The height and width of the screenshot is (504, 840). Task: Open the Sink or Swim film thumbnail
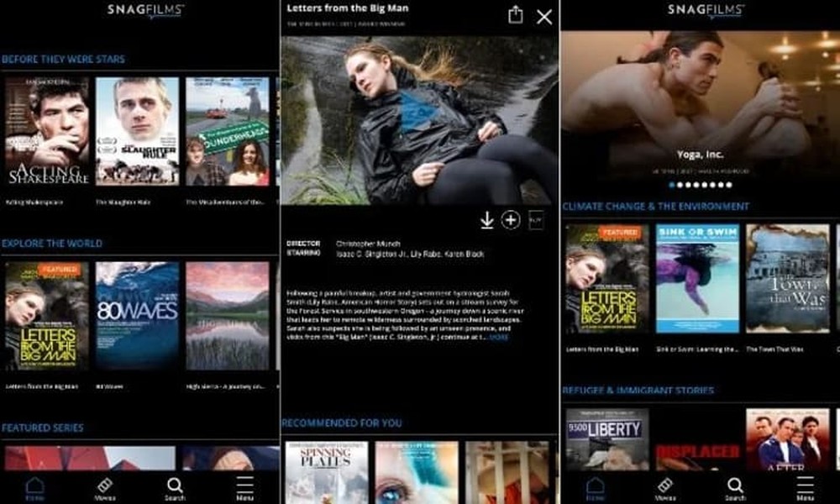point(697,278)
